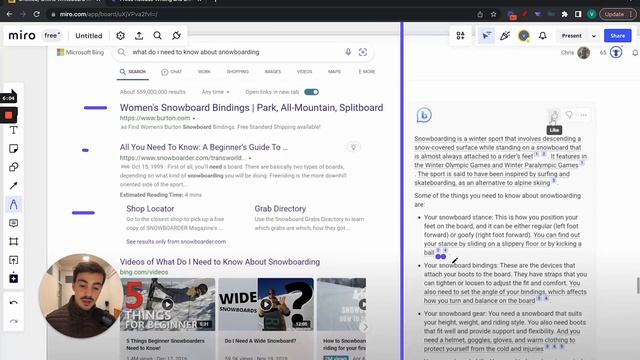Viewport: 640px width, 360px height.
Task: Click the Bing chat b logo icon
Action: coord(424,116)
